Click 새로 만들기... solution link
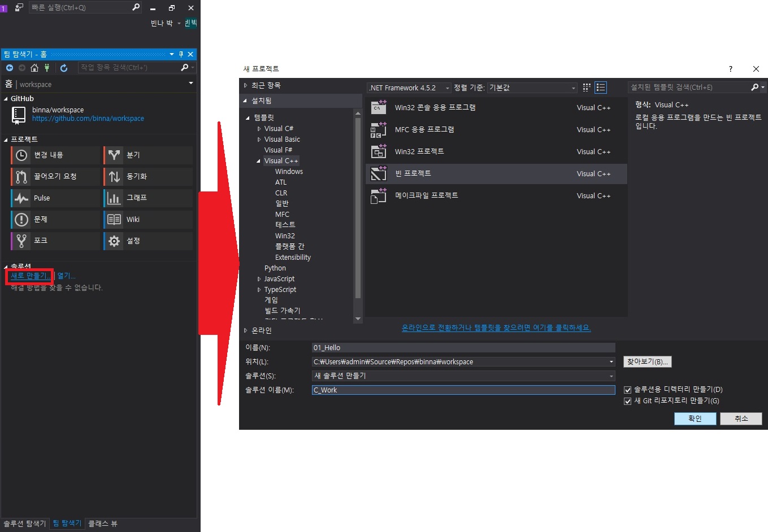 pyautogui.click(x=30, y=276)
